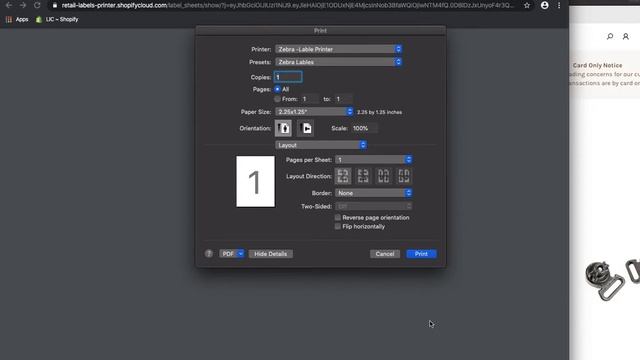
Task: Click the Copies input field
Action: [288, 77]
